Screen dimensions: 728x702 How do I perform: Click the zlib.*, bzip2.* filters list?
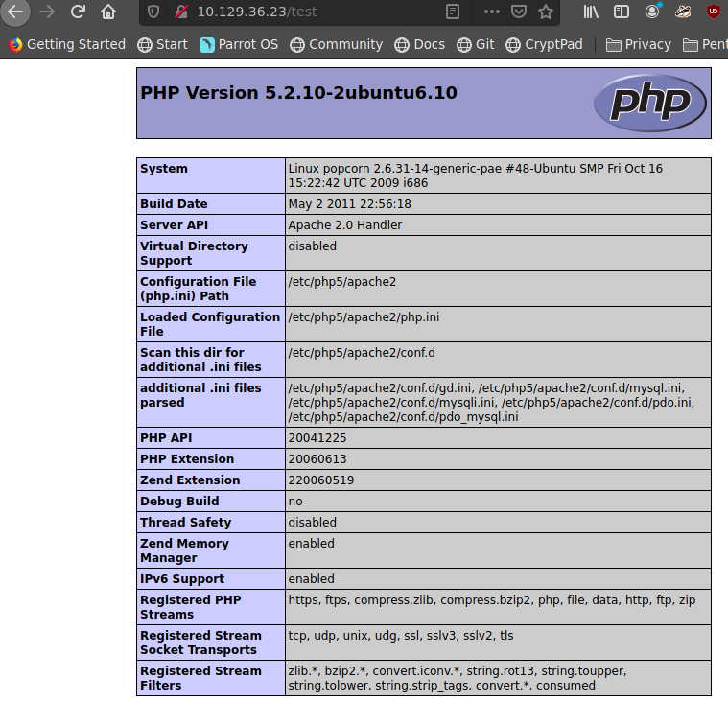[458, 678]
